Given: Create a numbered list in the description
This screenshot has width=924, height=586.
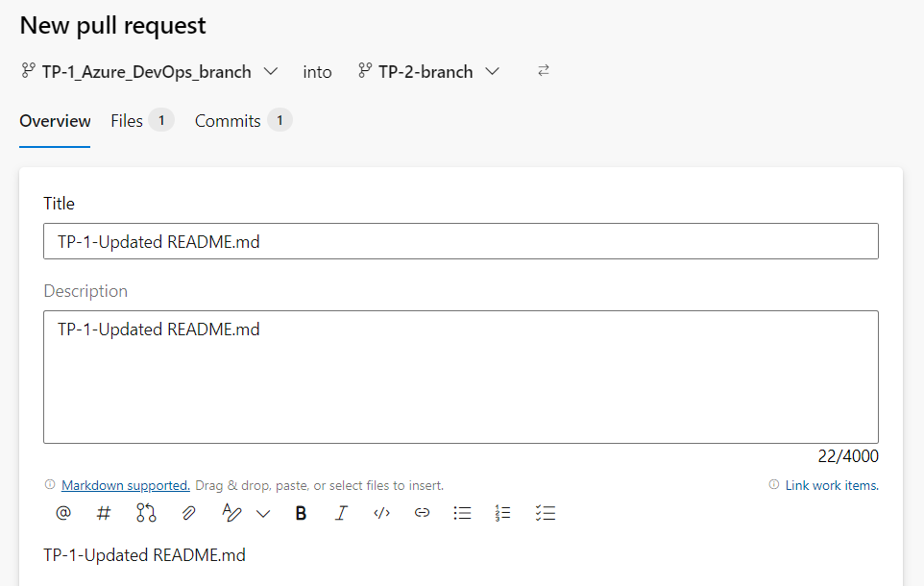Looking at the screenshot, I should point(502,513).
